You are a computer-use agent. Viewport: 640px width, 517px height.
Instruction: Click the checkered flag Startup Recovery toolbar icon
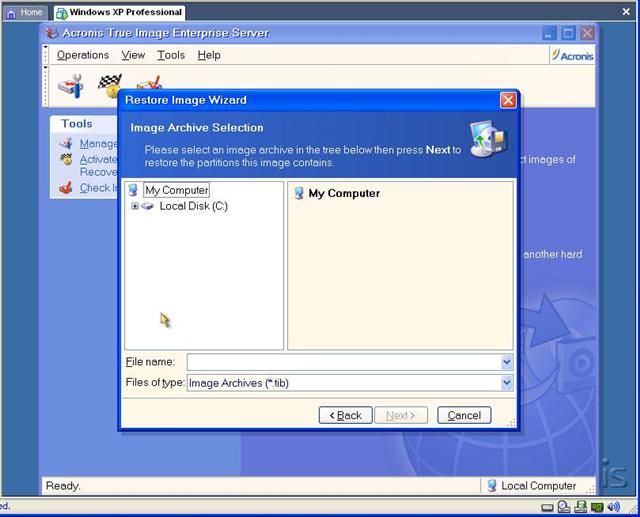point(109,86)
